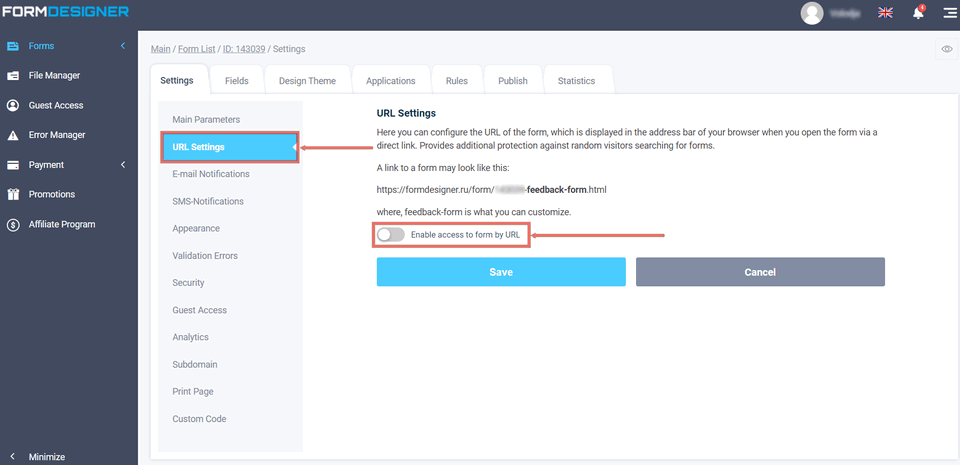
Task: Enable access to form by URL toggle
Action: 391,234
